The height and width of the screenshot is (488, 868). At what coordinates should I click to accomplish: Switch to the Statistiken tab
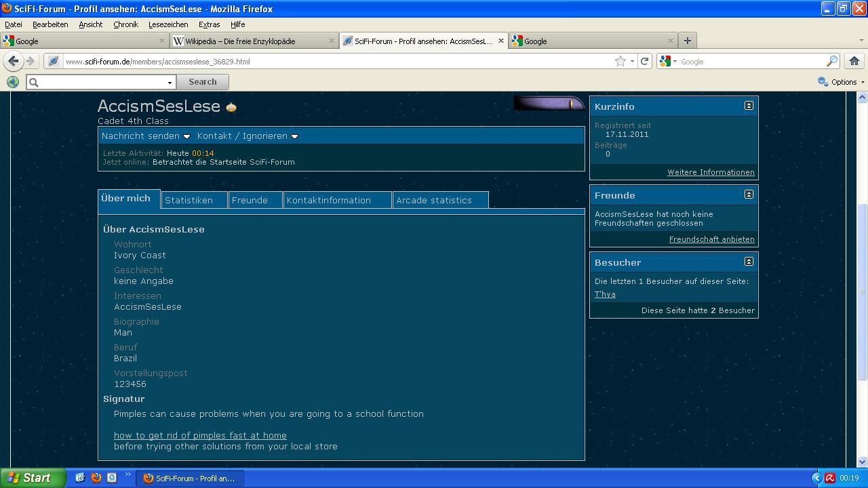point(189,200)
